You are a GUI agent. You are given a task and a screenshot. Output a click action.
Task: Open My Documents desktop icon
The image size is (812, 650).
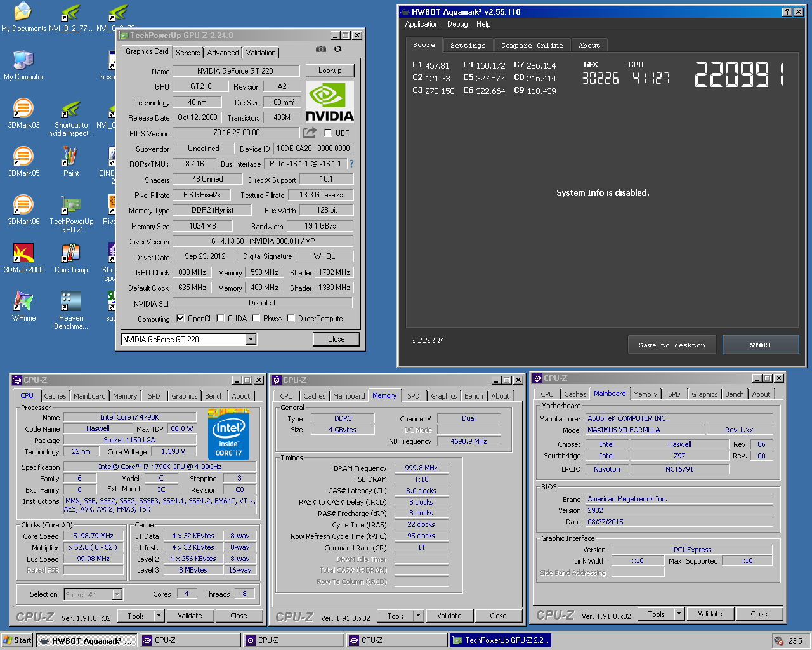pyautogui.click(x=23, y=17)
